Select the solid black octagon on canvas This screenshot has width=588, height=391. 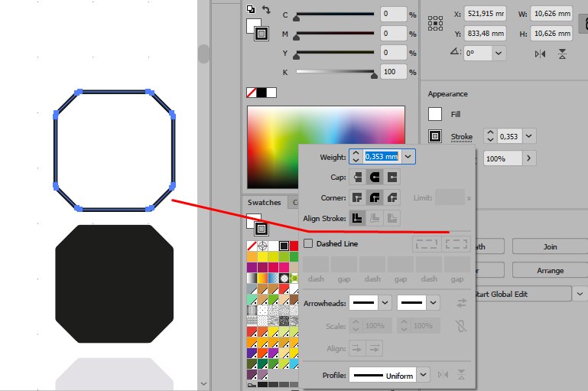click(x=115, y=284)
